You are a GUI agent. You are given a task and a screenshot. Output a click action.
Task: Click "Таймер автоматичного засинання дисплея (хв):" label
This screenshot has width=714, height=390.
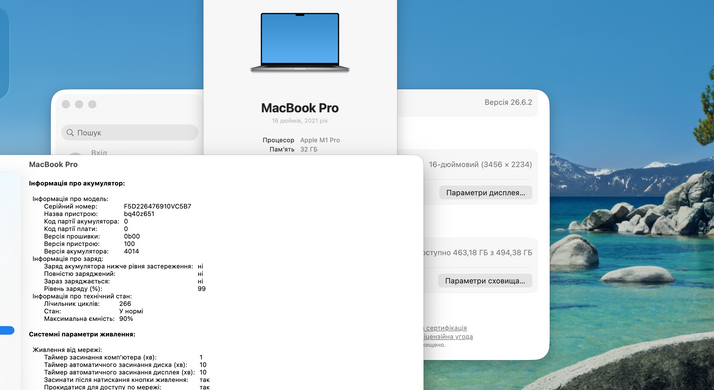point(119,372)
